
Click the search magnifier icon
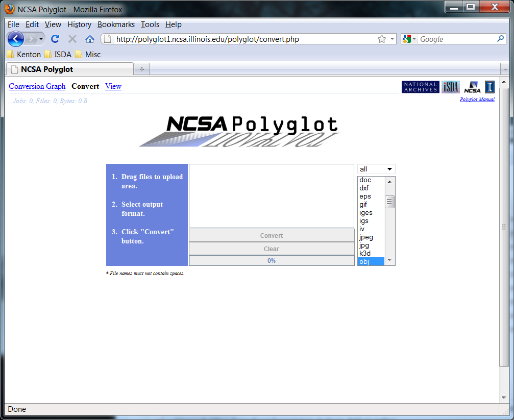pyautogui.click(x=500, y=39)
